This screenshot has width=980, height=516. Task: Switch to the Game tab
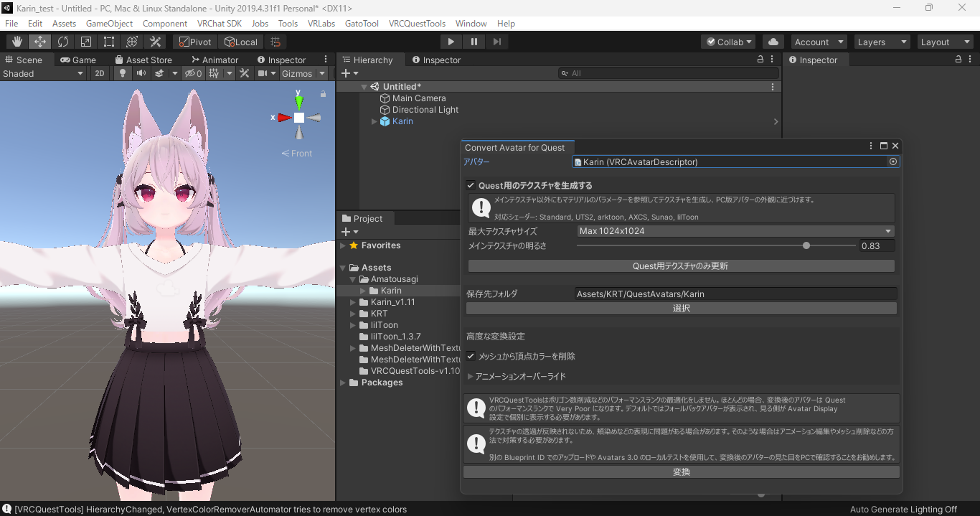81,59
